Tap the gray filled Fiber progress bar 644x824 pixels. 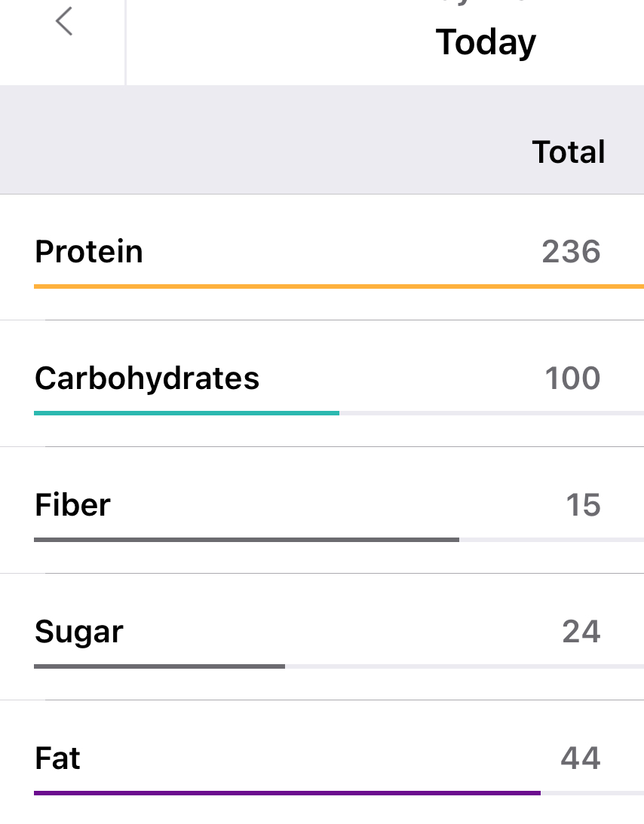pos(246,540)
